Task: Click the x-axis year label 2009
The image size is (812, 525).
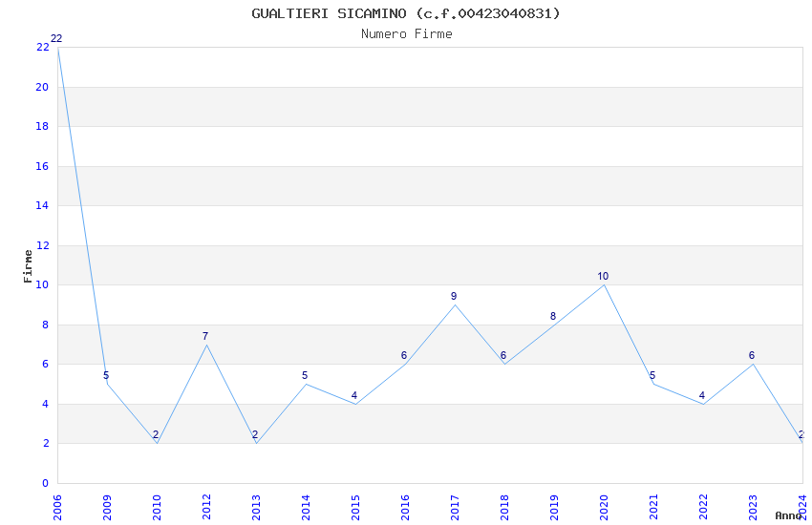Action: point(107,507)
